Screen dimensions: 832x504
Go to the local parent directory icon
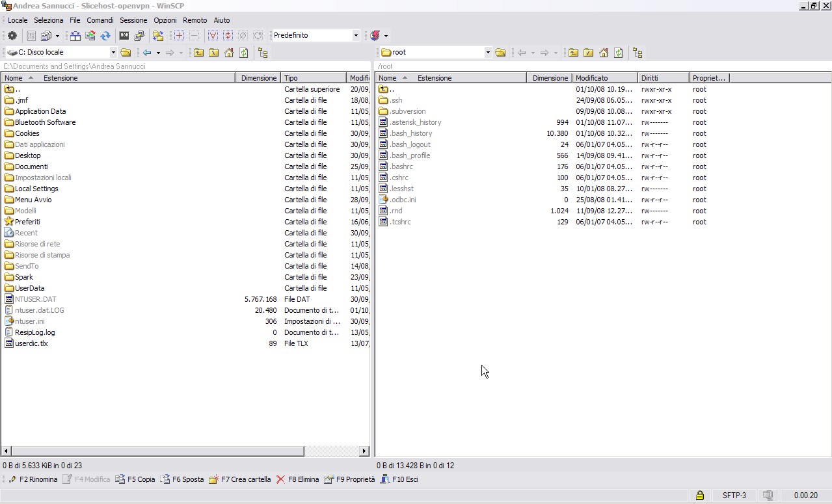198,53
